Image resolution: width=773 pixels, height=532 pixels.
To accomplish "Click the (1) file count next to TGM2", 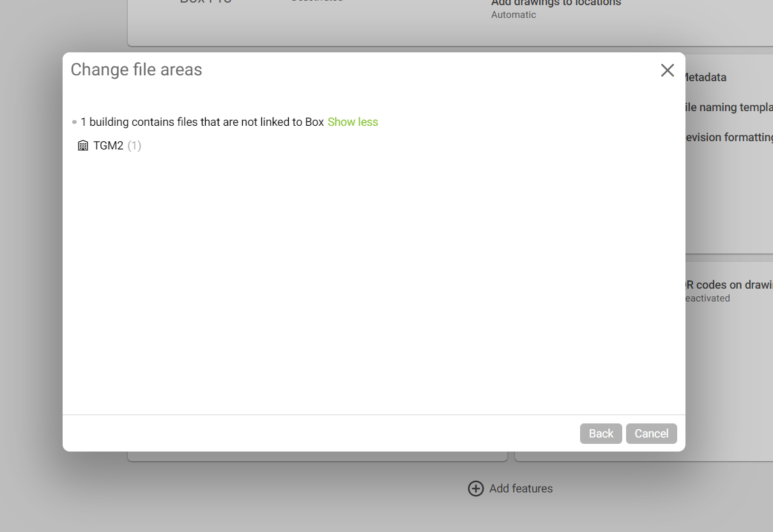I will [134, 146].
